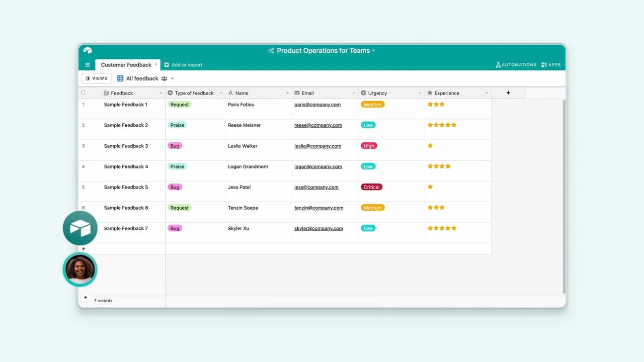
Task: Add a new field with the plus column button
Action: [x=508, y=93]
